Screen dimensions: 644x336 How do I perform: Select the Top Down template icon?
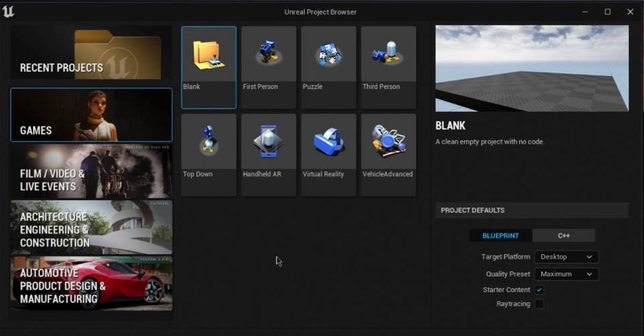[x=209, y=141]
